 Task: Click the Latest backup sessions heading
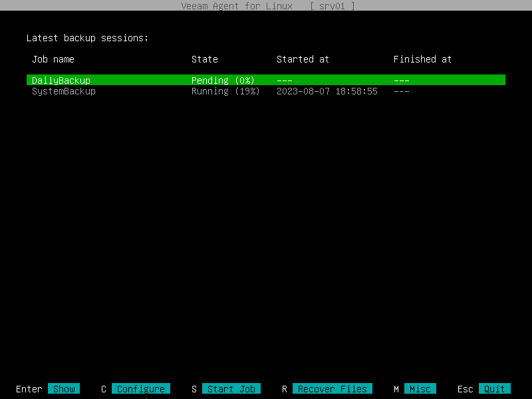click(x=88, y=38)
